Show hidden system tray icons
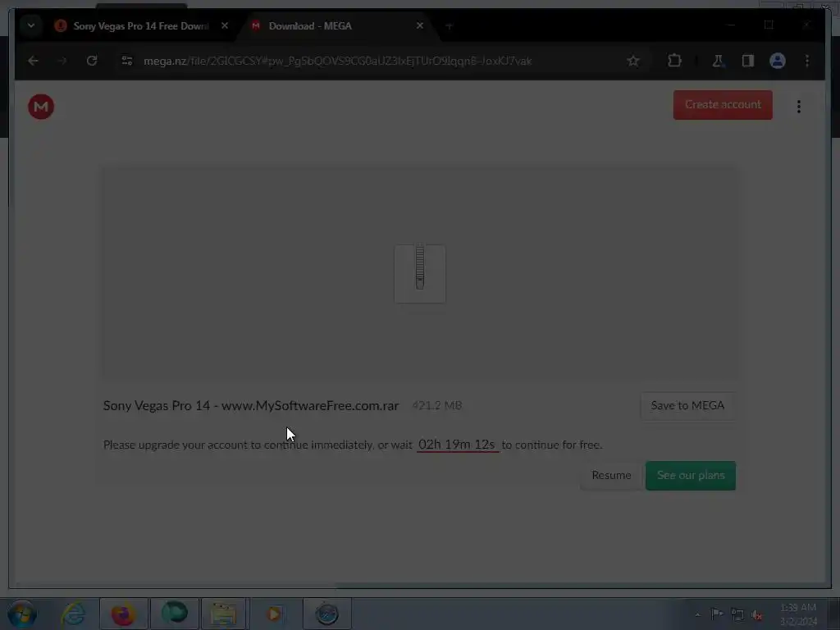Image resolution: width=840 pixels, height=630 pixels. pos(697,614)
